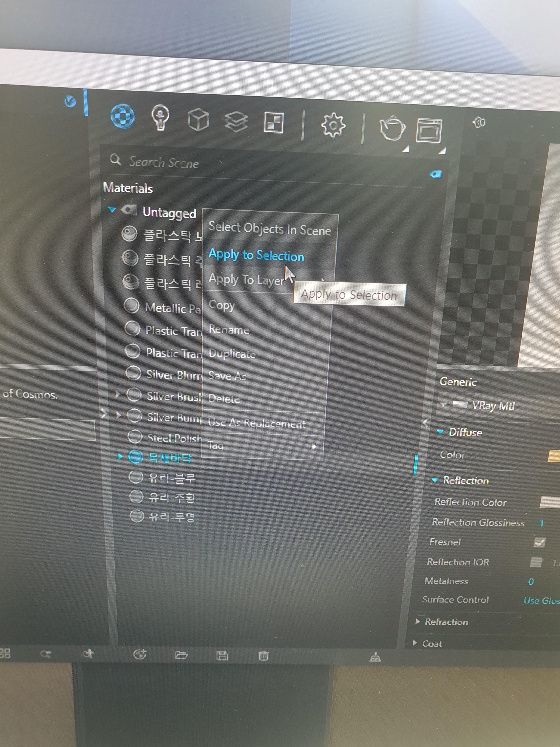Collapse the right properties panel arrow
Image resolution: width=560 pixels, height=747 pixels.
tap(426, 422)
